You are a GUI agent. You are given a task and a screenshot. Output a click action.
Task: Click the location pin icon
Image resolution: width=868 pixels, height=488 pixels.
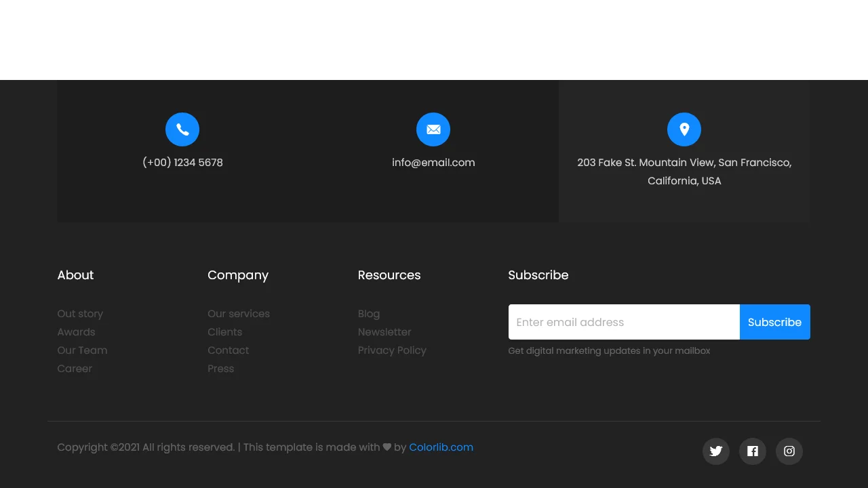pos(684,129)
